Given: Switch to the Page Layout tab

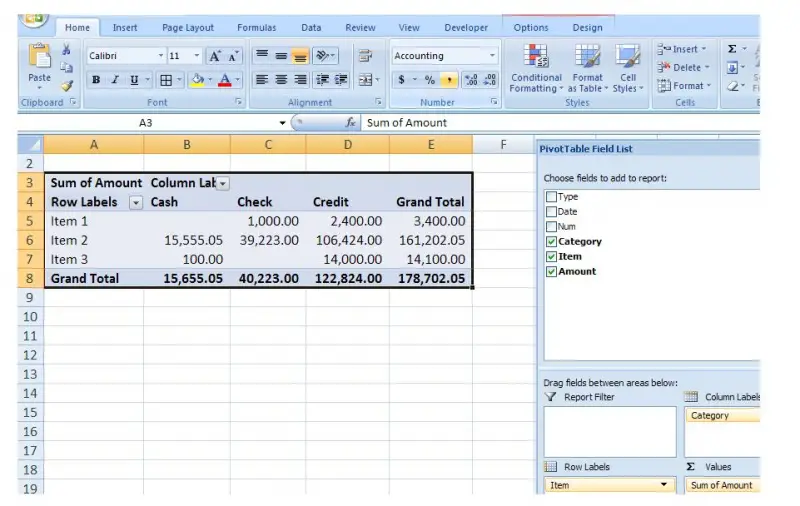Looking at the screenshot, I should click(188, 28).
